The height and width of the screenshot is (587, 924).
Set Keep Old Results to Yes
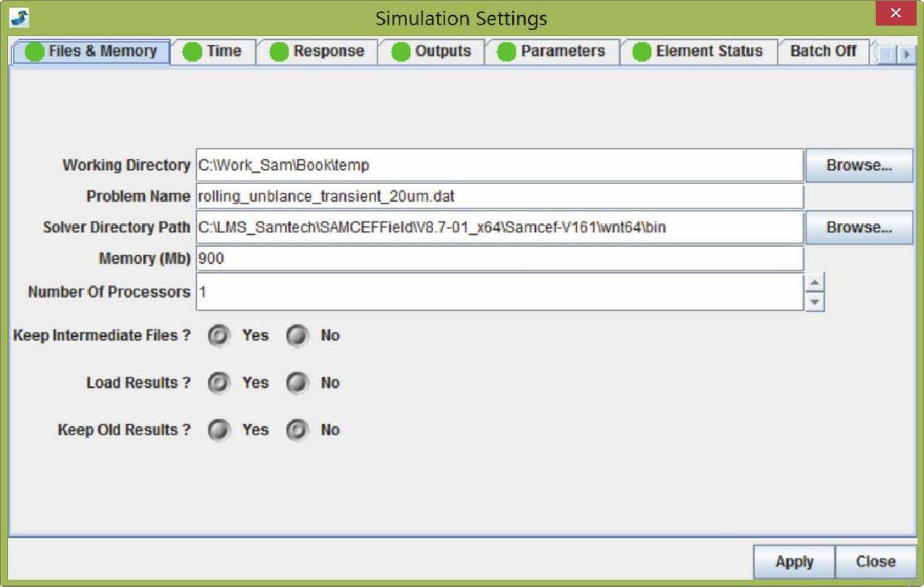point(219,431)
